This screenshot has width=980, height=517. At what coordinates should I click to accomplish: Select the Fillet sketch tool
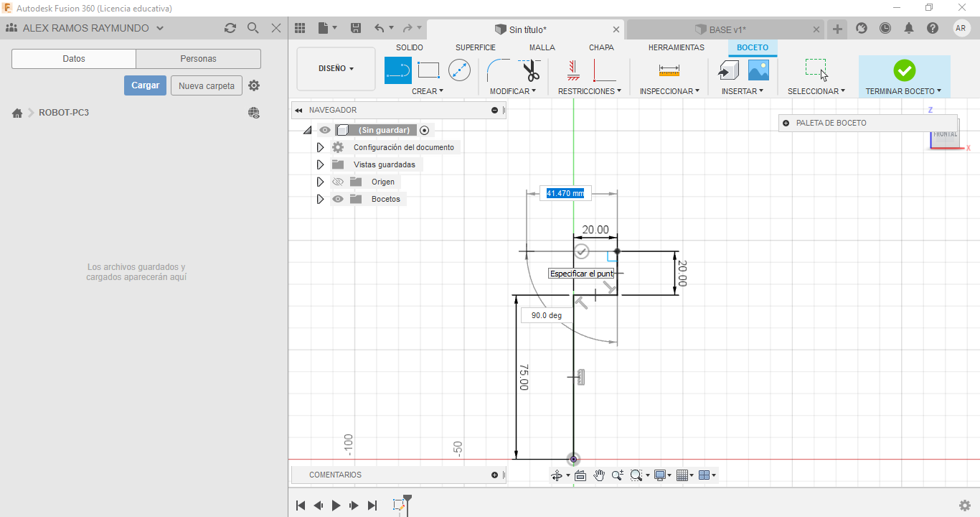tap(498, 71)
